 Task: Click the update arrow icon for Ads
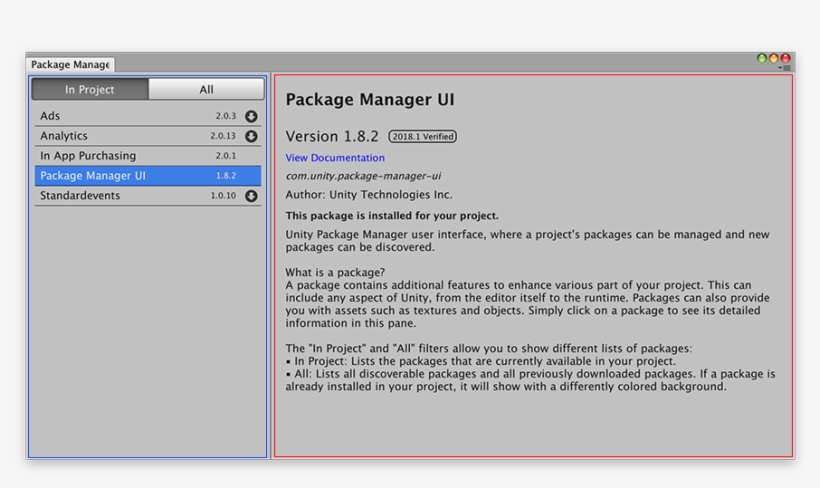[251, 116]
